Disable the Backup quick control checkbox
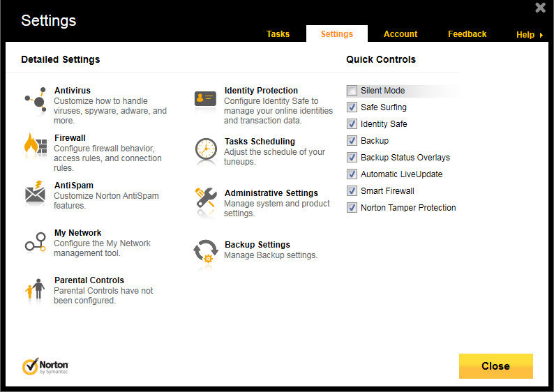 [352, 141]
